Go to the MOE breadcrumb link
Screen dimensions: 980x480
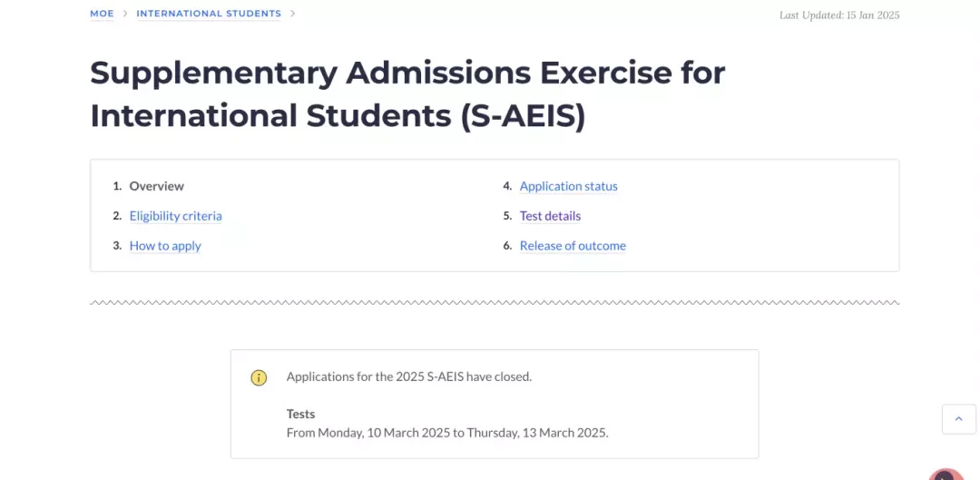point(102,13)
